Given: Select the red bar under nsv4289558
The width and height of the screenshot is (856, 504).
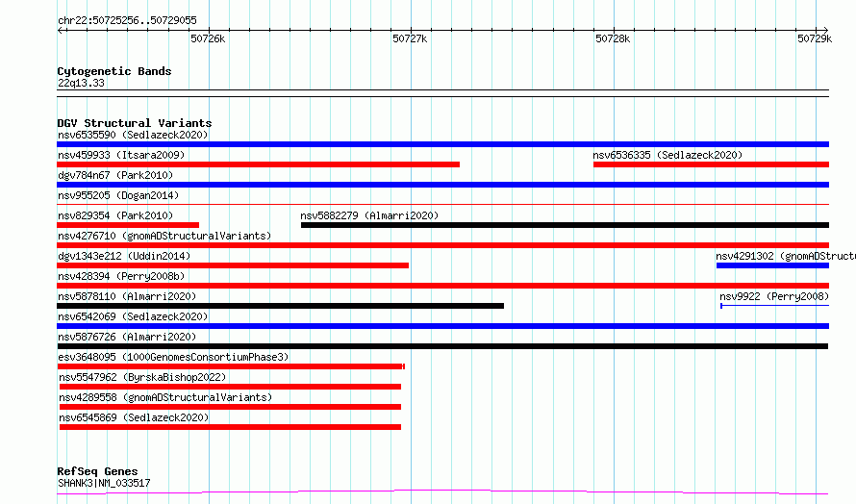Looking at the screenshot, I should point(230,407).
